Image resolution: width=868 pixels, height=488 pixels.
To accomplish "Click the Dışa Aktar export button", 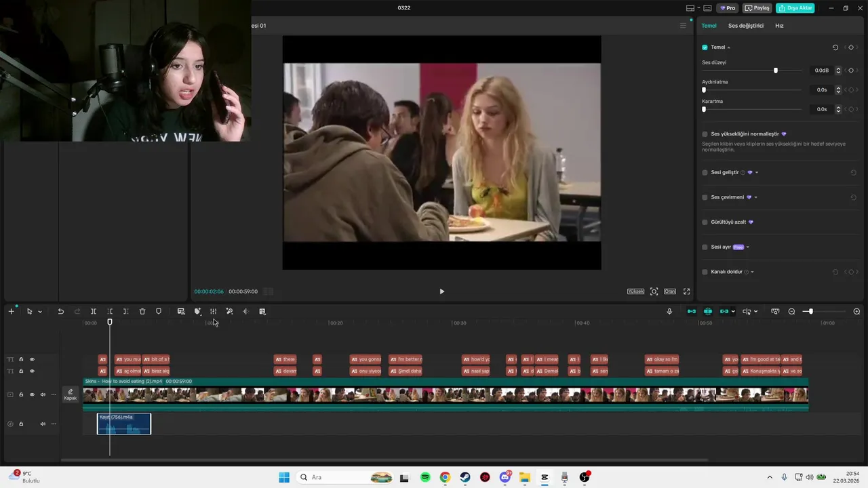I will tap(795, 8).
